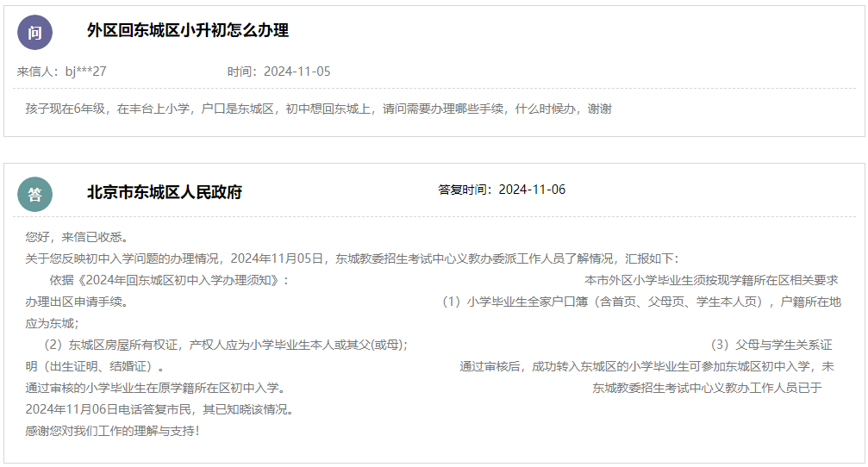Click the greeting line 您好，来信已收悉
The width and height of the screenshot is (868, 467).
(x=77, y=237)
